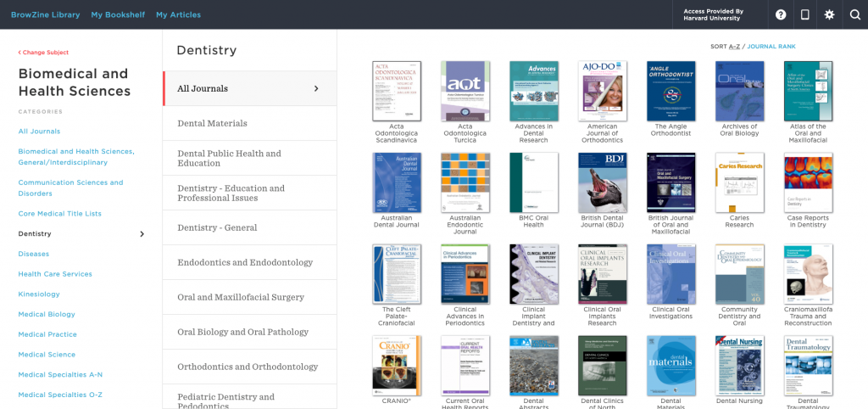This screenshot has height=409, width=868.
Task: Open the Diseases category
Action: tap(34, 254)
